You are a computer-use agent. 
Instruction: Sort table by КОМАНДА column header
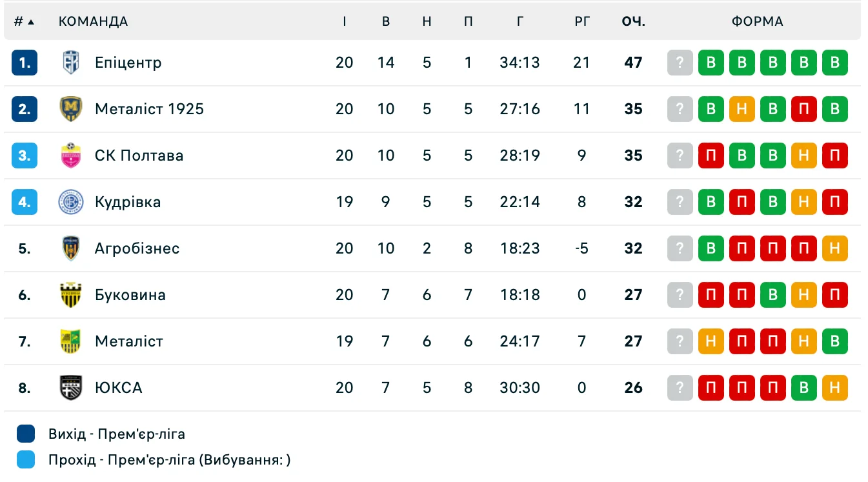point(93,21)
